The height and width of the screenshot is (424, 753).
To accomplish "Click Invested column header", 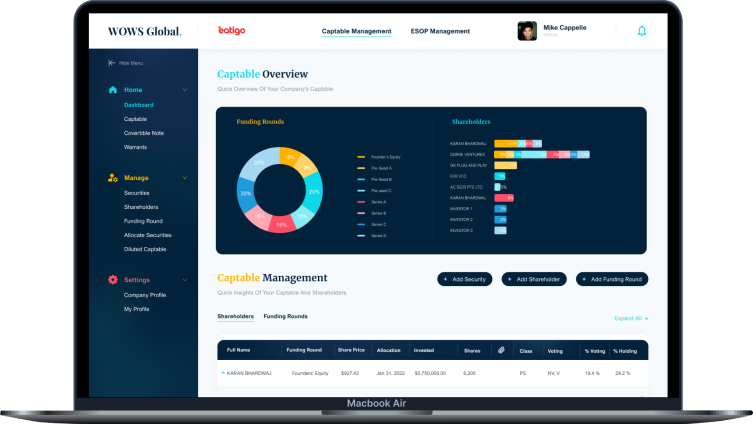I will click(424, 350).
